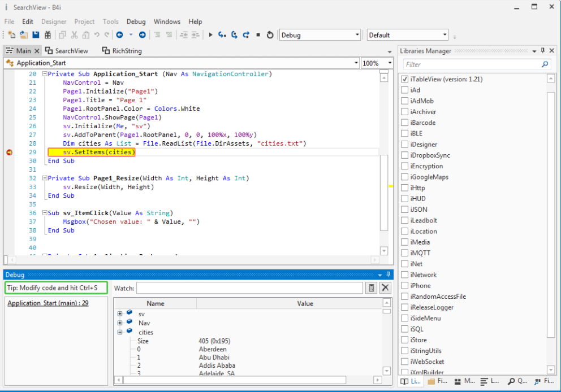The width and height of the screenshot is (561, 392).
Task: Click the Restart circular arrow icon
Action: (270, 34)
